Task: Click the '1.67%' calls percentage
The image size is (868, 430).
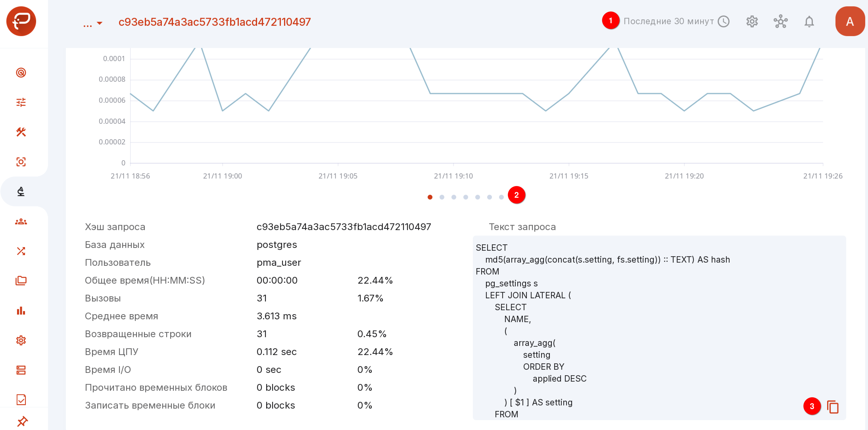Action: click(x=370, y=298)
